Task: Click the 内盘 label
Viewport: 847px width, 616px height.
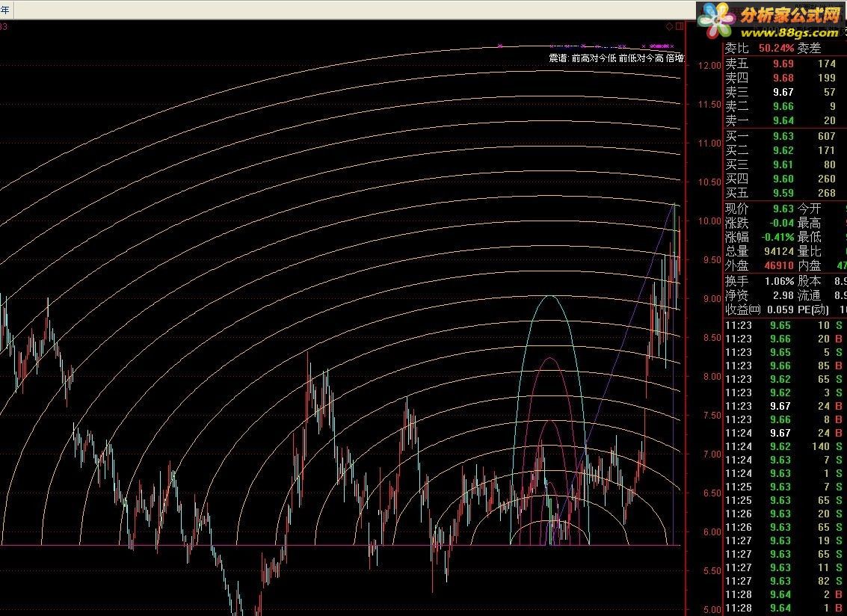Action: click(x=809, y=266)
